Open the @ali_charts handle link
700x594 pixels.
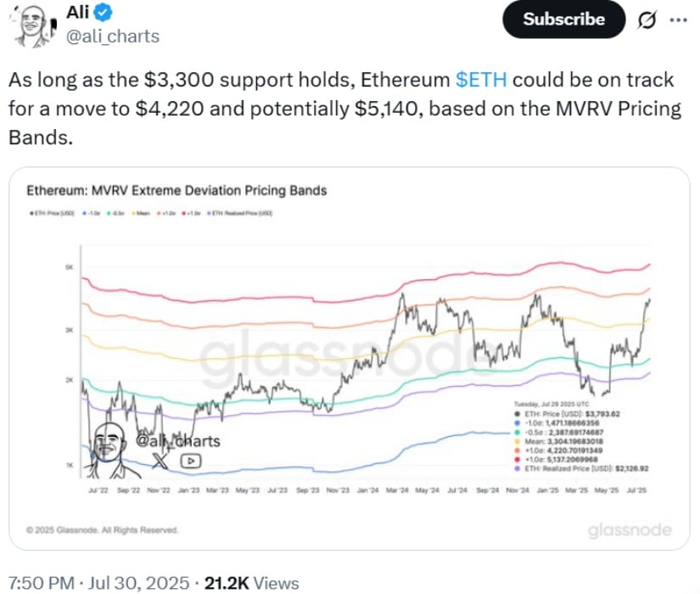[113, 36]
